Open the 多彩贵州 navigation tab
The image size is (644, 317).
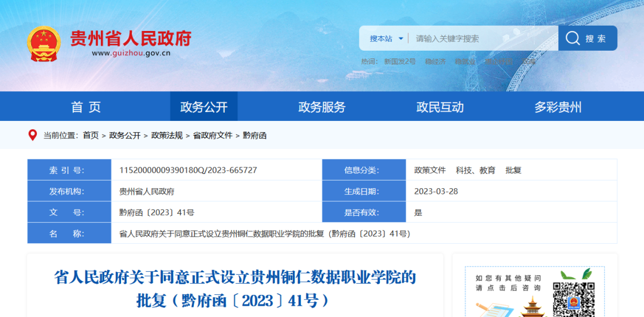(558, 107)
